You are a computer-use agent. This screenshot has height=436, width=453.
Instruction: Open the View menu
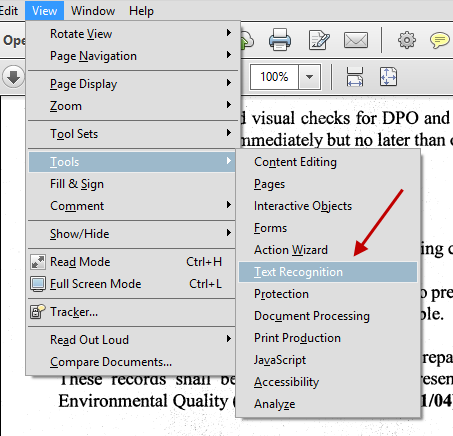(x=44, y=11)
